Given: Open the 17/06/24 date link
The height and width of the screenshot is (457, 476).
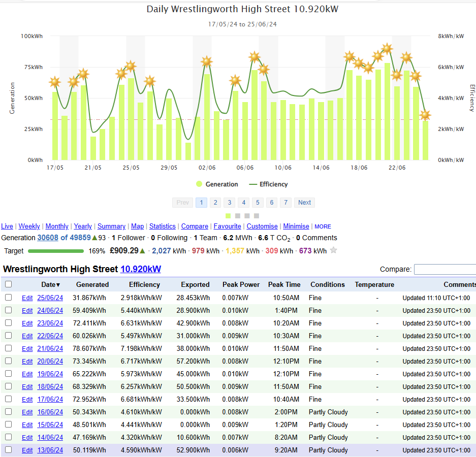Looking at the screenshot, I should pyautogui.click(x=50, y=399).
